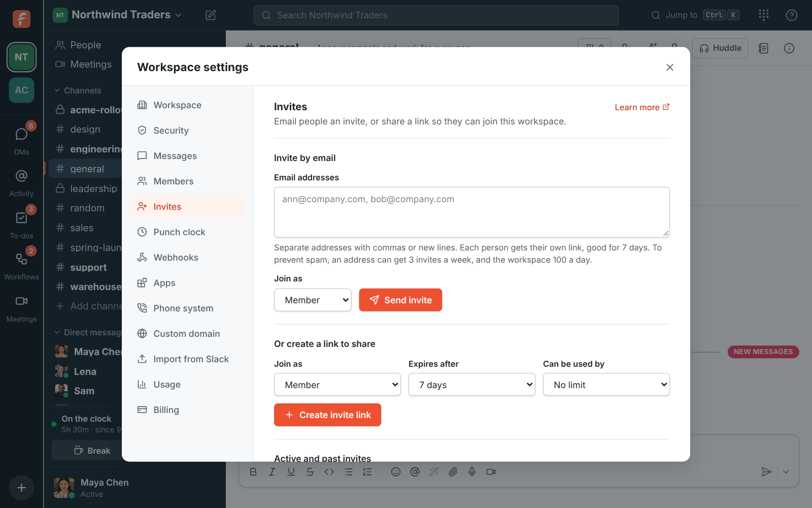Screen dimensions: 812x508
Task: Click the Send invite button
Action: (x=400, y=300)
